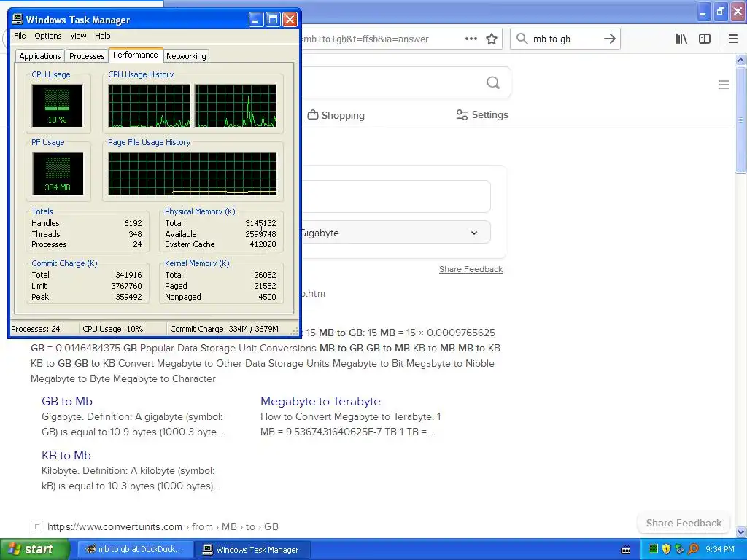Click the System Cache value 412820

pos(263,245)
